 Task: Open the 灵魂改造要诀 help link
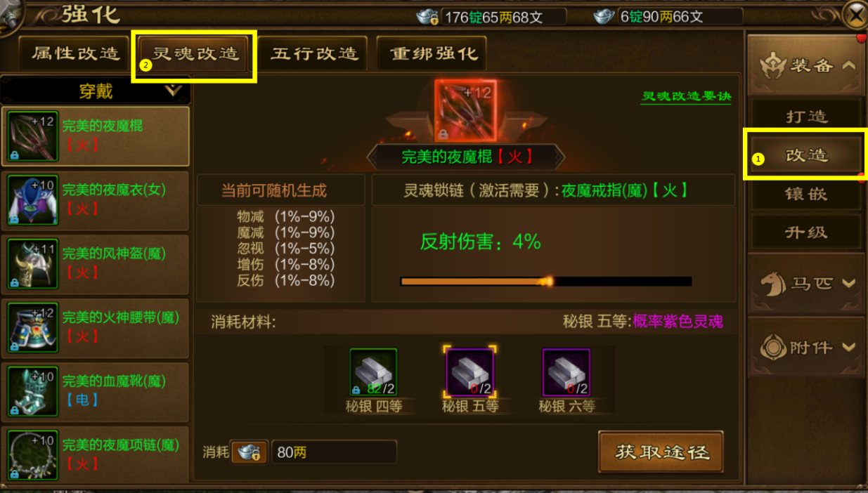686,97
